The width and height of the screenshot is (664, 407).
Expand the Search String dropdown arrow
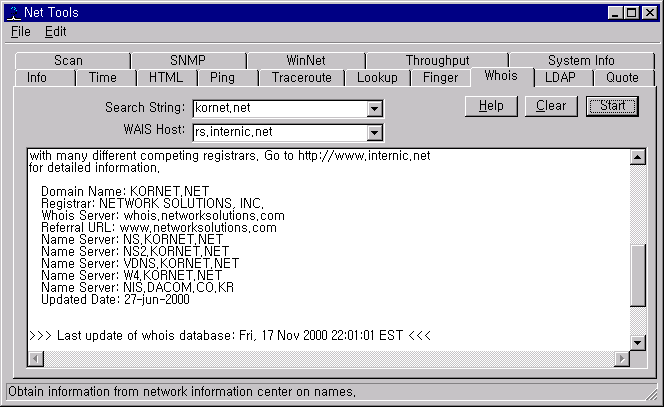(x=374, y=109)
